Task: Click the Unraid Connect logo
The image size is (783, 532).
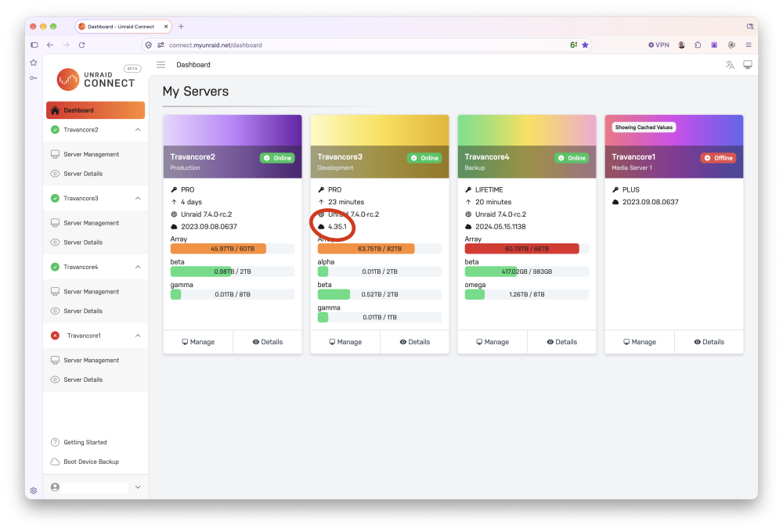Action: coord(96,79)
